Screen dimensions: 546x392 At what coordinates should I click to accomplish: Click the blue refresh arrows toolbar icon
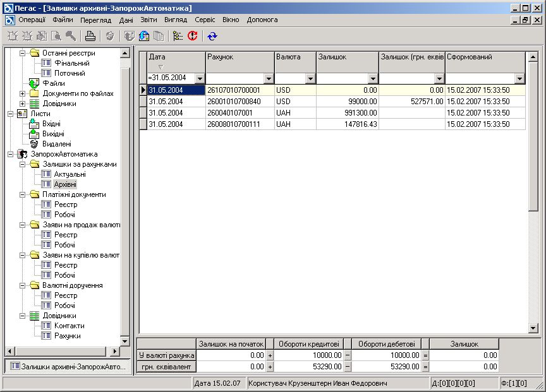point(212,36)
